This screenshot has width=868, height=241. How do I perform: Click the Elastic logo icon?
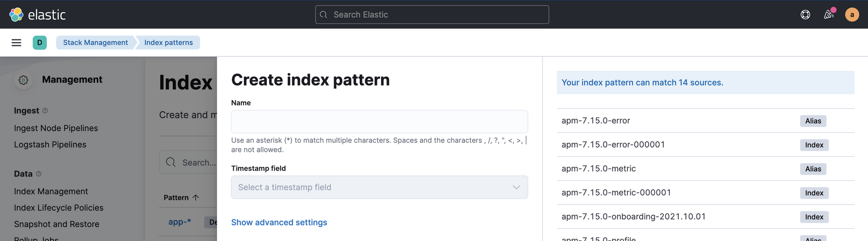pos(16,15)
